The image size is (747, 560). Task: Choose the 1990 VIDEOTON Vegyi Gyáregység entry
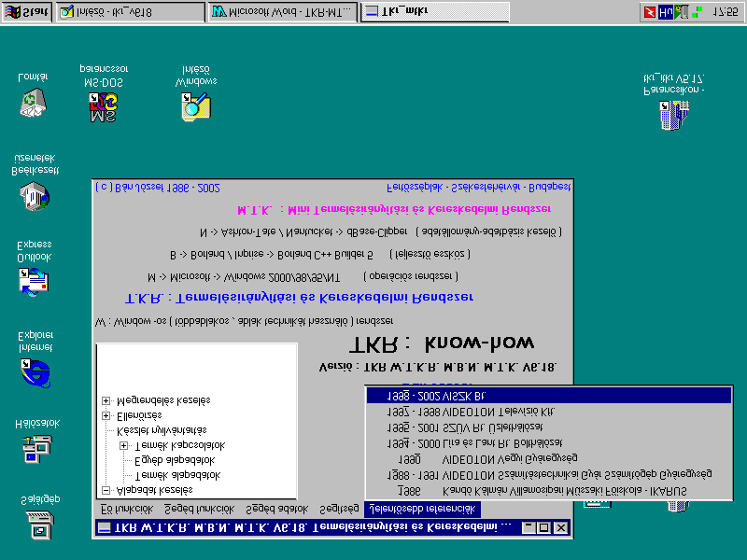click(549, 459)
